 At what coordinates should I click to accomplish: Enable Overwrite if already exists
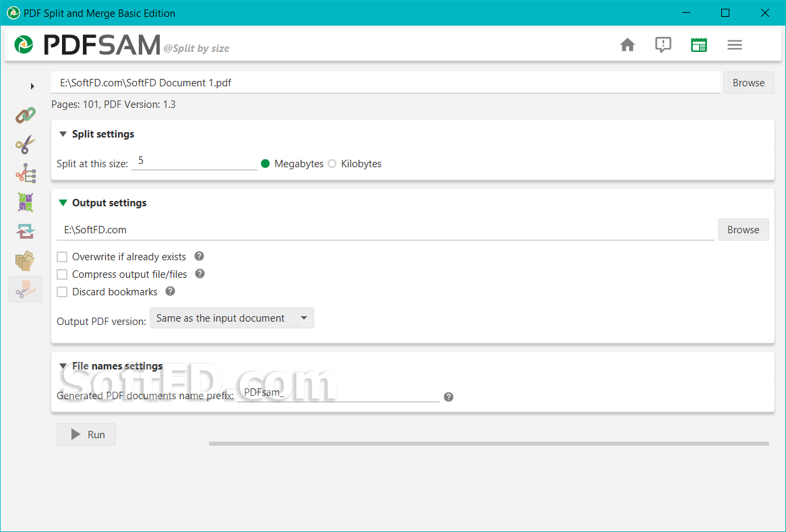point(62,257)
